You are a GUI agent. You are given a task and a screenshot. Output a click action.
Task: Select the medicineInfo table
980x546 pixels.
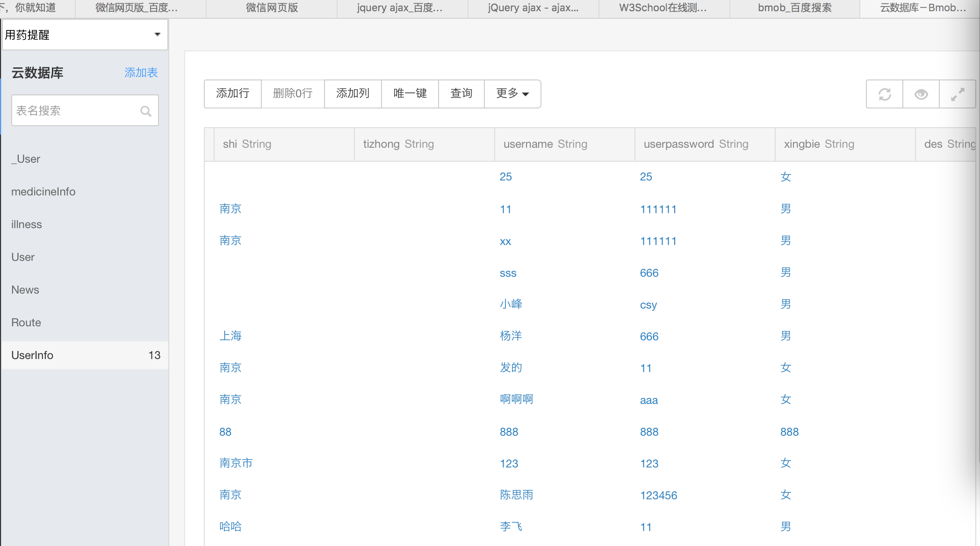[x=43, y=192]
